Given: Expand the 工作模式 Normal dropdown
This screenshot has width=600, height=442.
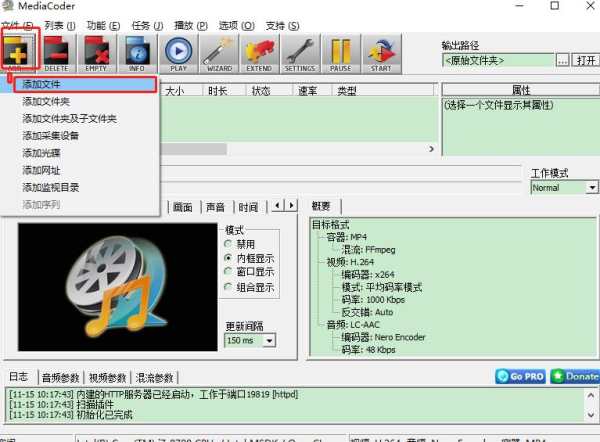Looking at the screenshot, I should coord(591,187).
